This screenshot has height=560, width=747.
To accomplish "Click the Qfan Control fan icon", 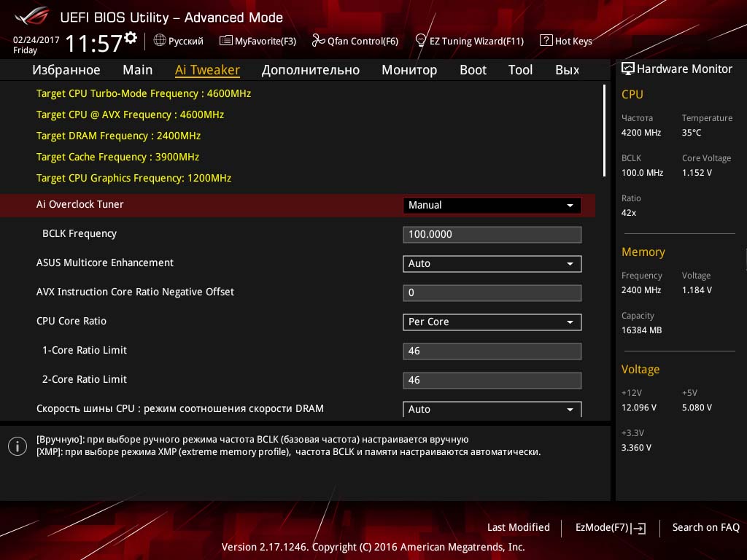I will point(318,41).
